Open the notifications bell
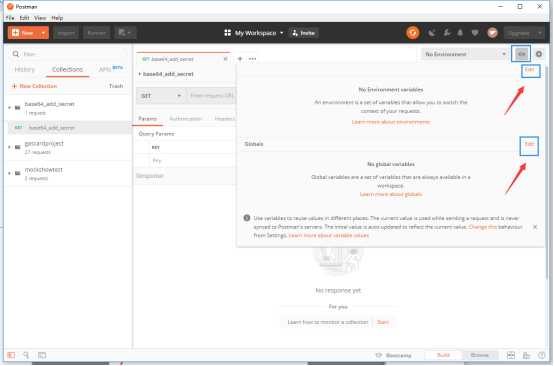 [x=460, y=33]
